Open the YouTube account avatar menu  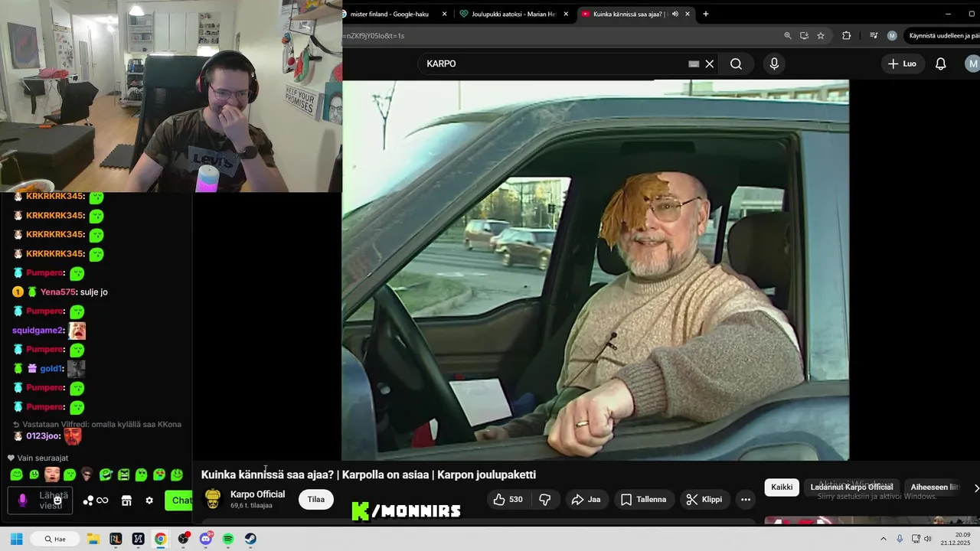pyautogui.click(x=972, y=64)
